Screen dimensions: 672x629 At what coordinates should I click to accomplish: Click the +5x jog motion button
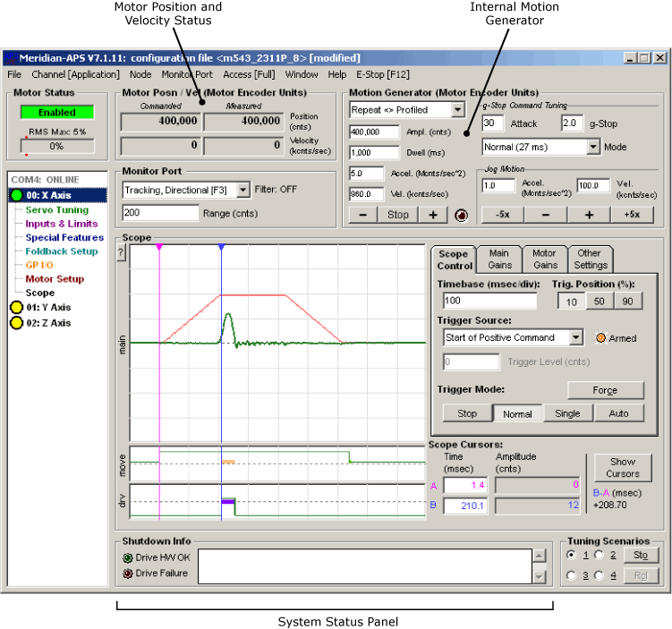pos(633,215)
